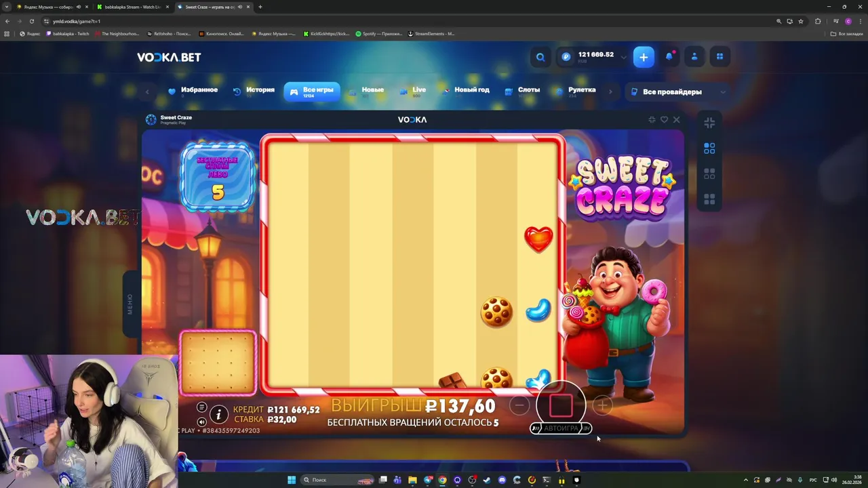Stop the spin with the red square button
The image size is (868, 488).
click(561, 405)
